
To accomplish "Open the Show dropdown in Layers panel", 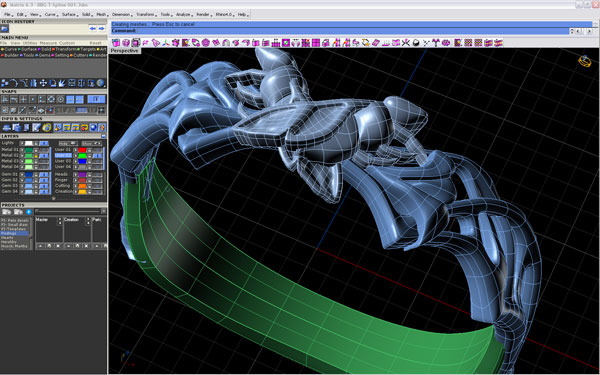I will [92, 143].
